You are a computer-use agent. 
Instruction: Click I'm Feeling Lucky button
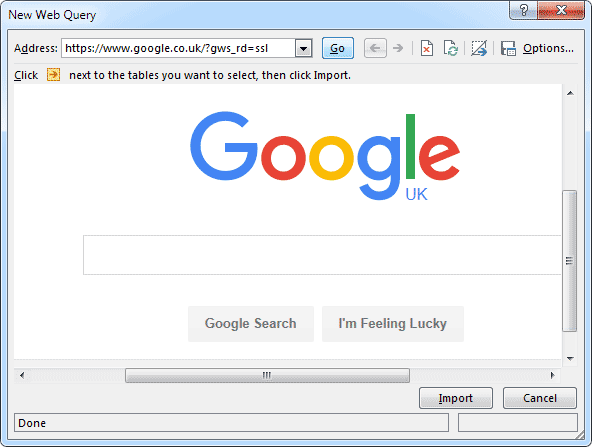393,324
